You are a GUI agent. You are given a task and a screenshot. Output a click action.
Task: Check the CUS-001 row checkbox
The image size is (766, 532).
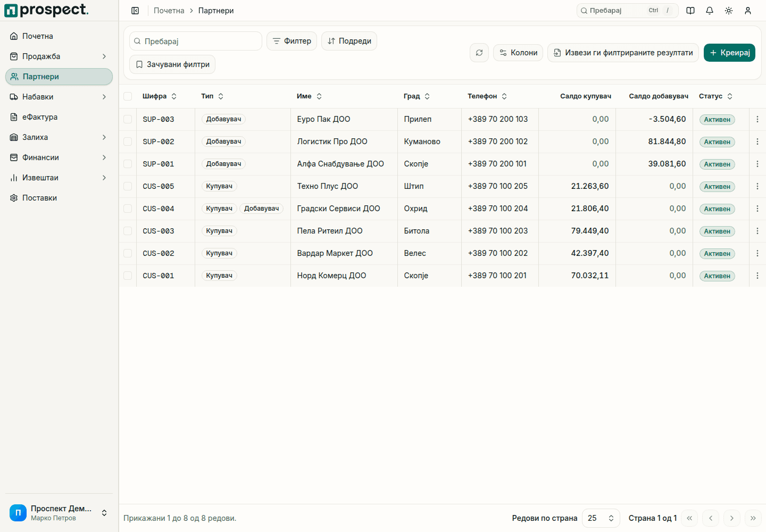pyautogui.click(x=128, y=276)
